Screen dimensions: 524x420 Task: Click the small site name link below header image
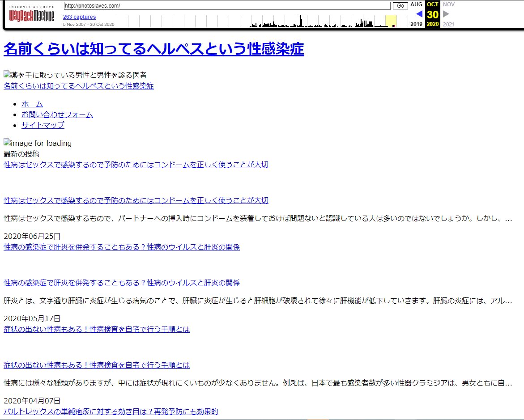coord(79,86)
